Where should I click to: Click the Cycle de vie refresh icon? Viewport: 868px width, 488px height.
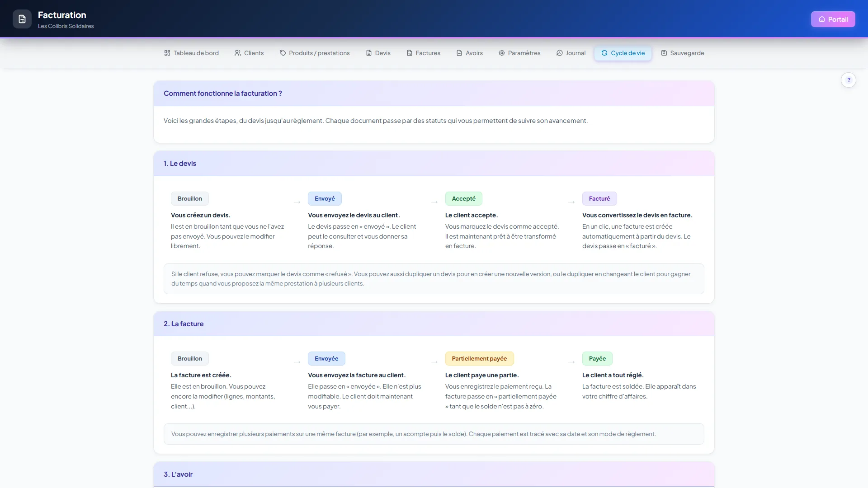point(604,53)
